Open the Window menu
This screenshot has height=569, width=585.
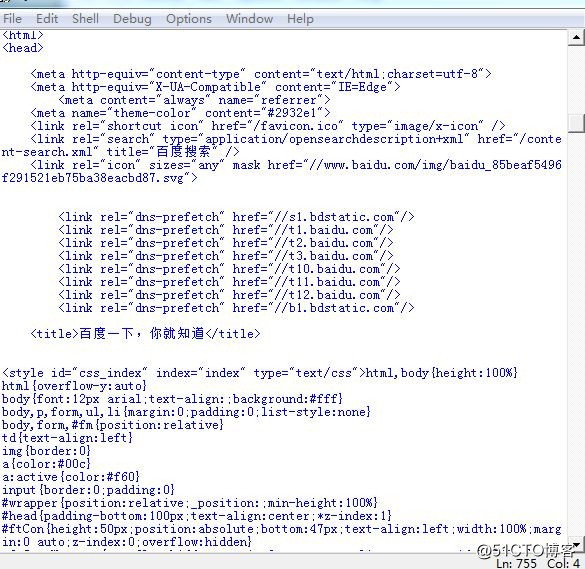point(249,19)
